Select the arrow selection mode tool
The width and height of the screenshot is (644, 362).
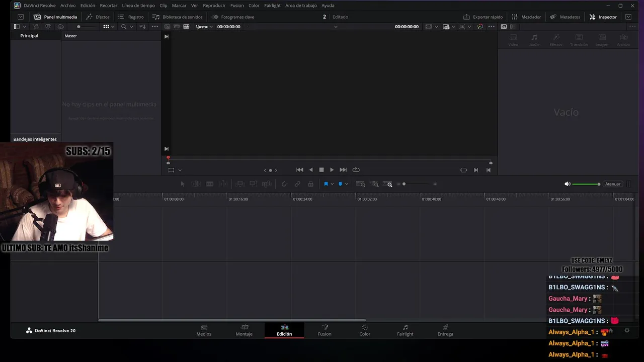coord(183,184)
